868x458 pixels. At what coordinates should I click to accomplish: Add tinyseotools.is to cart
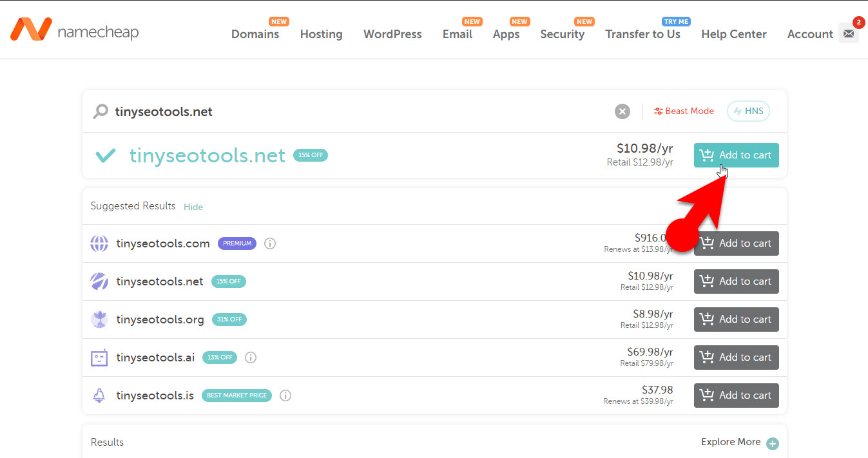737,396
